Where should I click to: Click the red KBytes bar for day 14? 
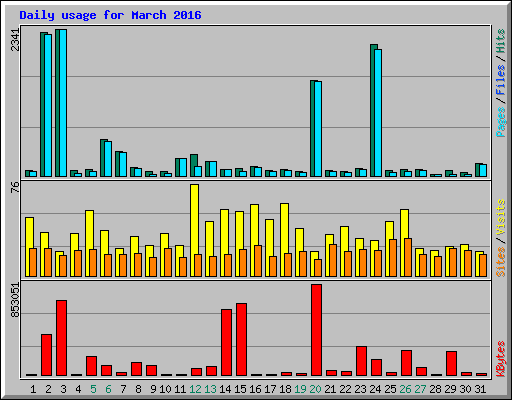[x=226, y=342]
